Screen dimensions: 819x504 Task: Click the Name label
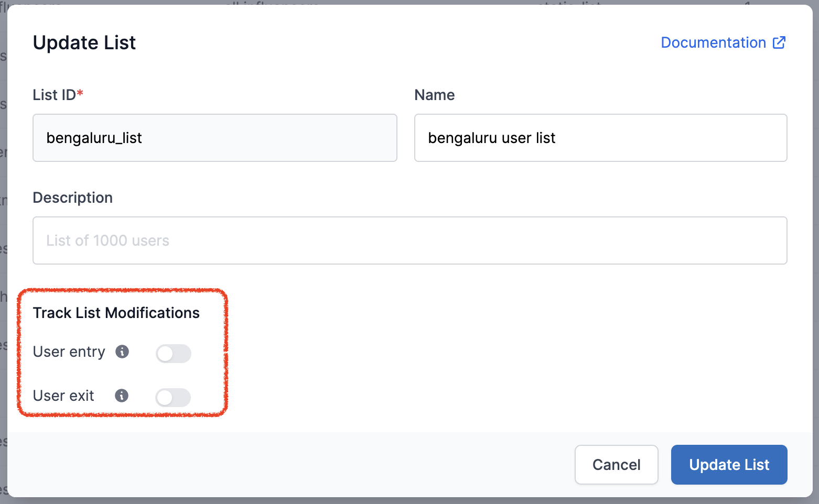(x=435, y=95)
